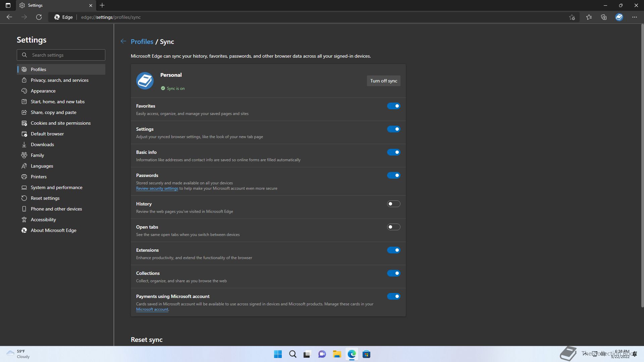
Task: Turn off Payments using Microsoft account toggle
Action: coord(393,296)
